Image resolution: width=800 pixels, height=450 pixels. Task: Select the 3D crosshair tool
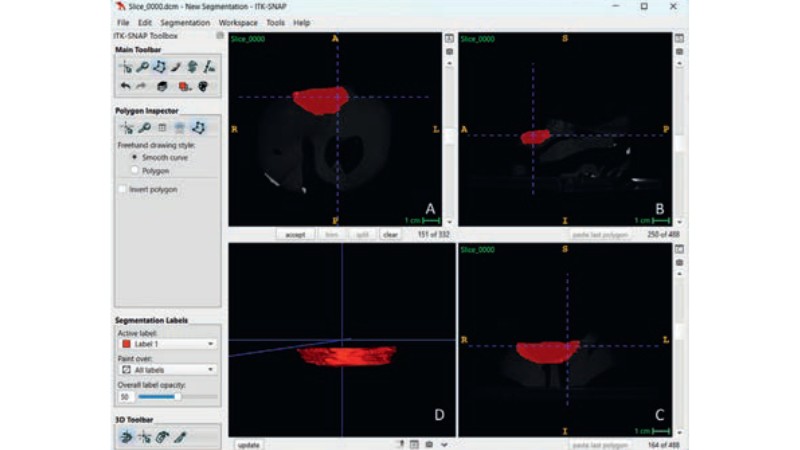(x=144, y=437)
